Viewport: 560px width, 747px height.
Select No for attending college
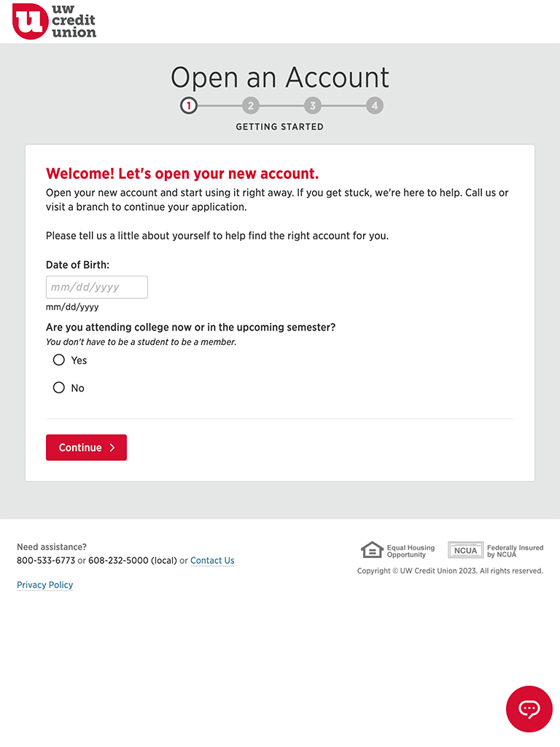pos(58,387)
